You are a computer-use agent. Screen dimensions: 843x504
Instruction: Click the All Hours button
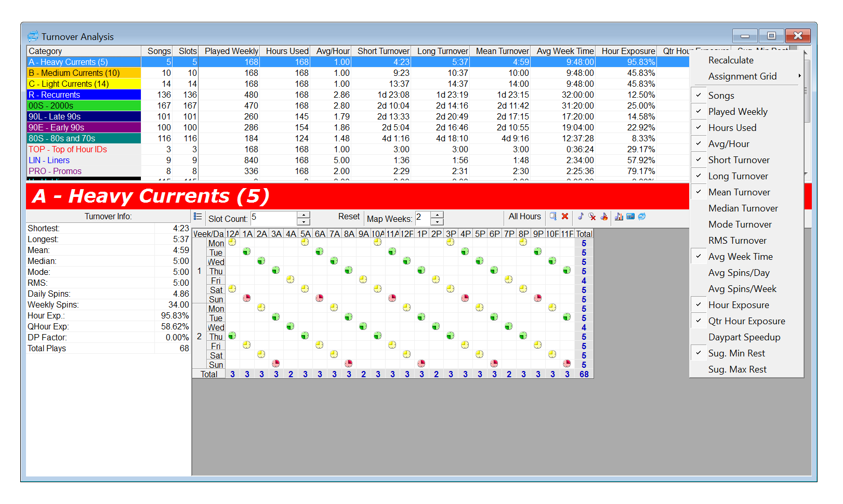point(524,217)
